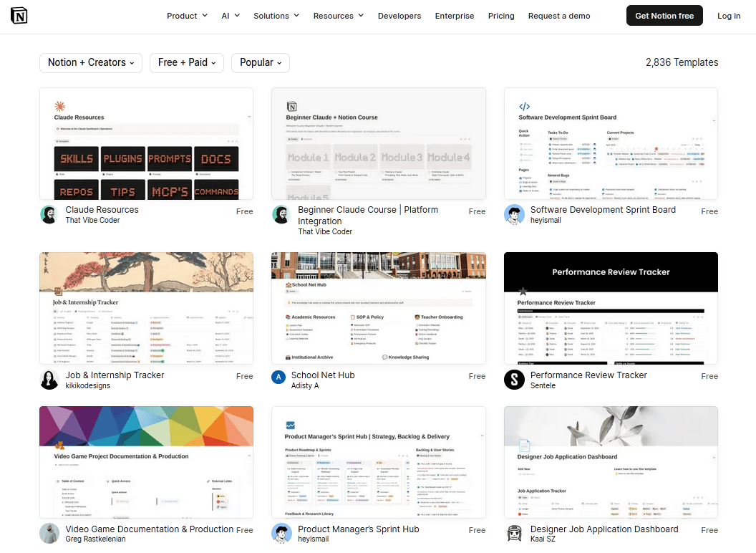Screen dimensions: 756x553
Task: Click Free label on Performance Review Tracker
Action: pos(709,376)
